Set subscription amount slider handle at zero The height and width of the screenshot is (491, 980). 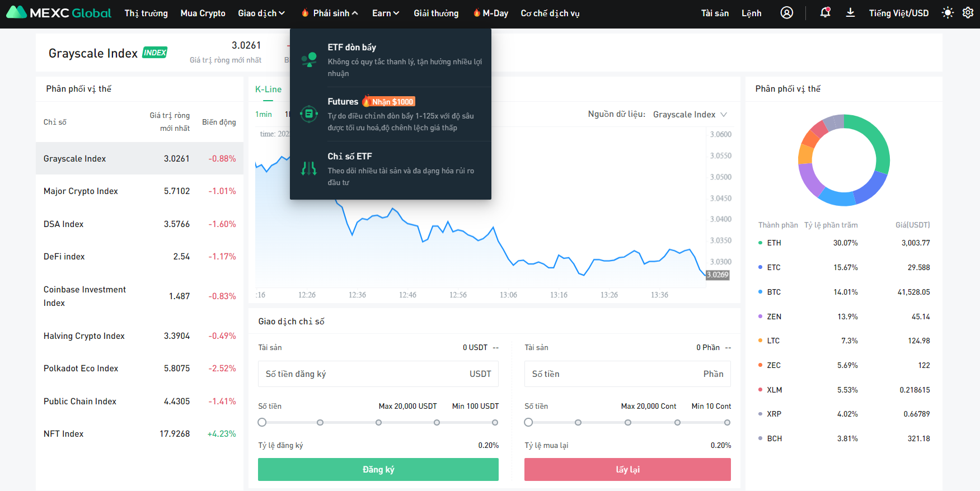click(x=262, y=422)
